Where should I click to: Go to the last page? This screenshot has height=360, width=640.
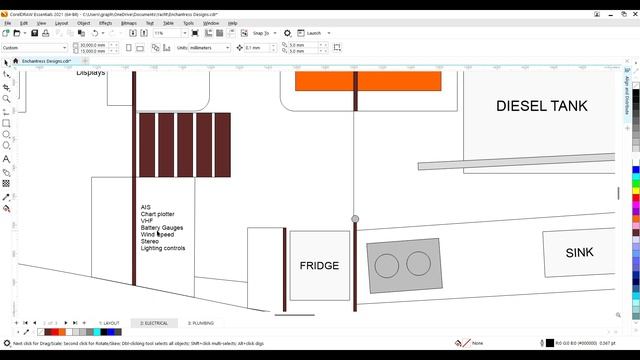coord(75,323)
